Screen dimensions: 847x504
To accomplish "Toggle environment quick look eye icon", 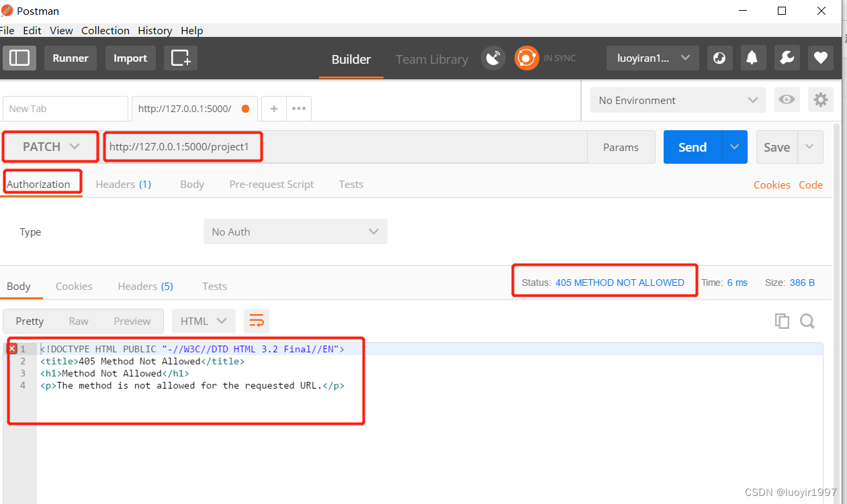I will (x=787, y=100).
